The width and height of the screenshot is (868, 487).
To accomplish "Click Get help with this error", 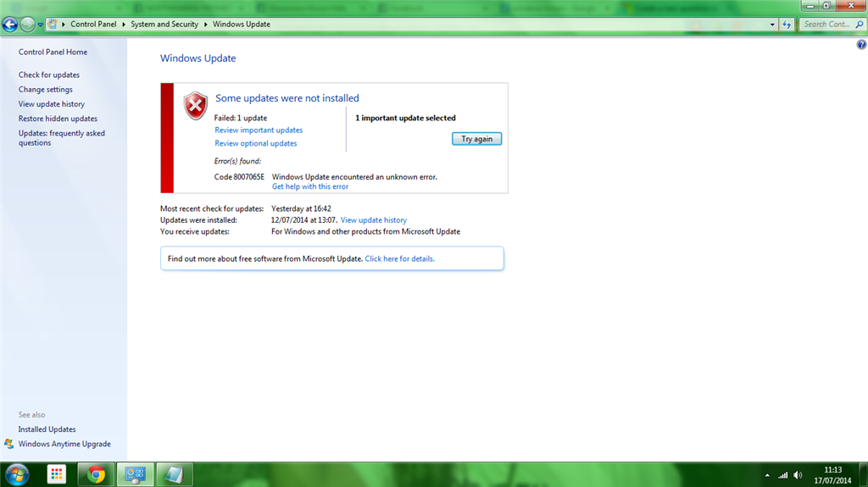I will 310,186.
